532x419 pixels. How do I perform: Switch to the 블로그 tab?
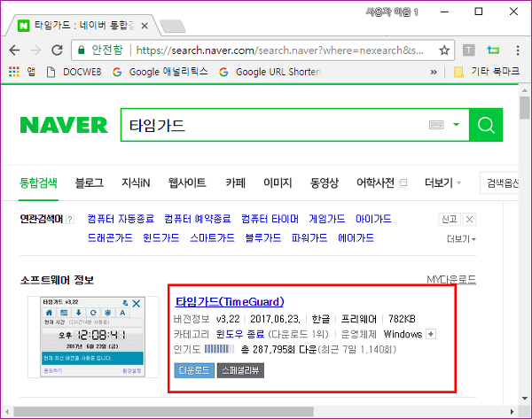90,183
